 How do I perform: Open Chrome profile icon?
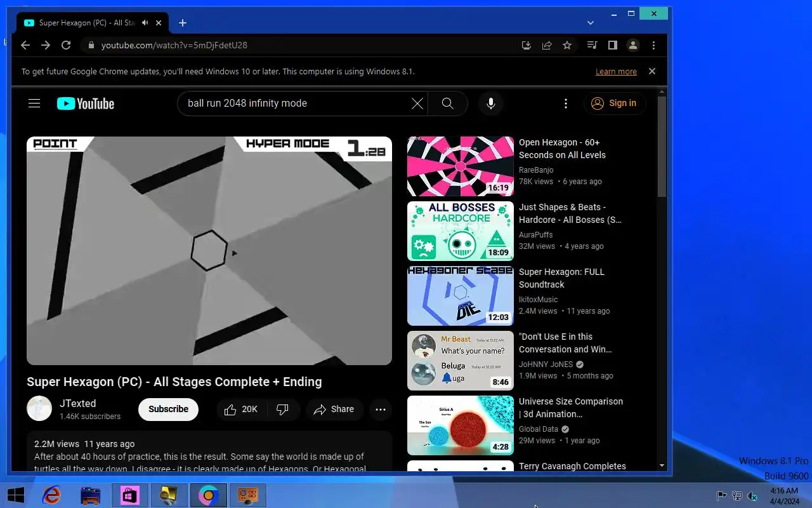tap(632, 45)
